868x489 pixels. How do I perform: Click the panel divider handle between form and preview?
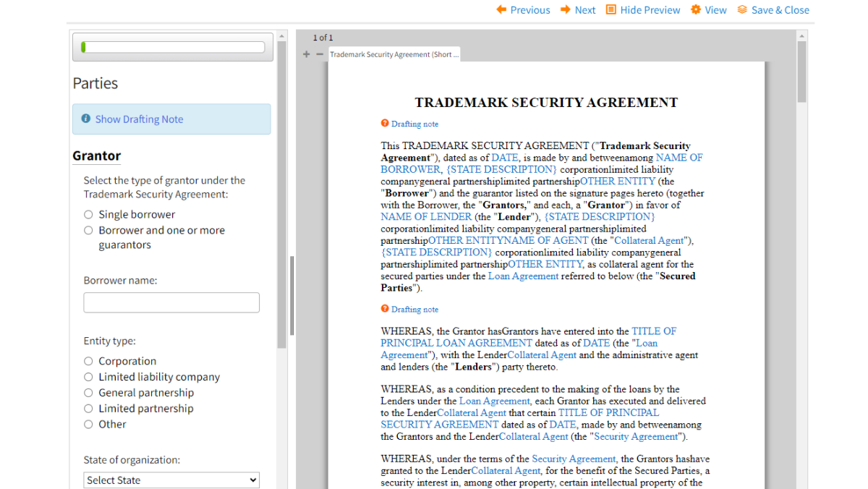click(x=292, y=295)
